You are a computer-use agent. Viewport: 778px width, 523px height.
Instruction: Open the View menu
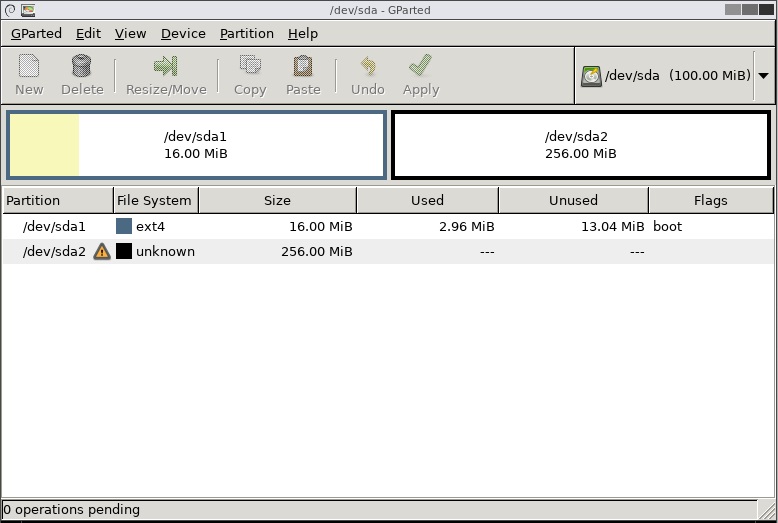tap(130, 33)
